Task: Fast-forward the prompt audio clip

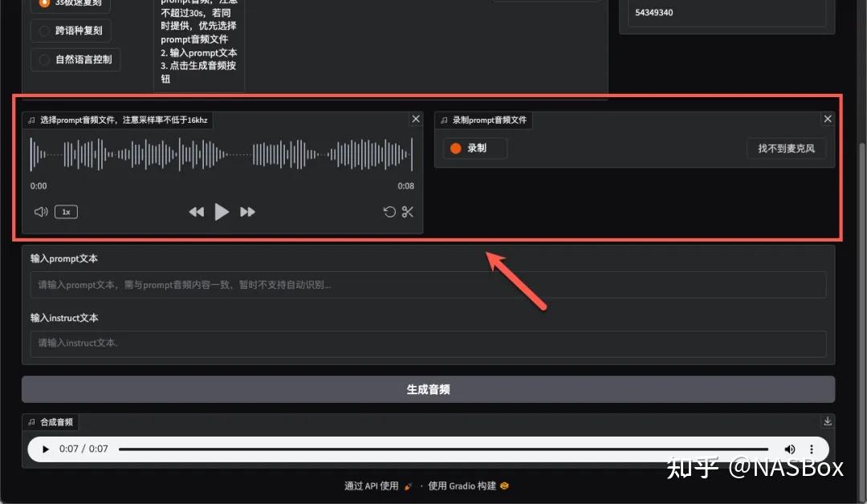Action: pyautogui.click(x=248, y=212)
